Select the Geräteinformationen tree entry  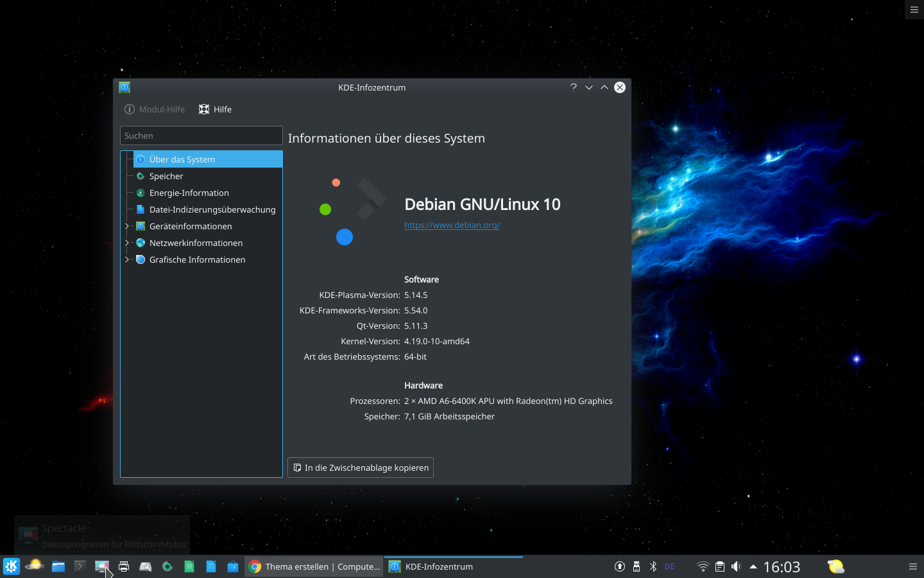[x=208, y=226]
